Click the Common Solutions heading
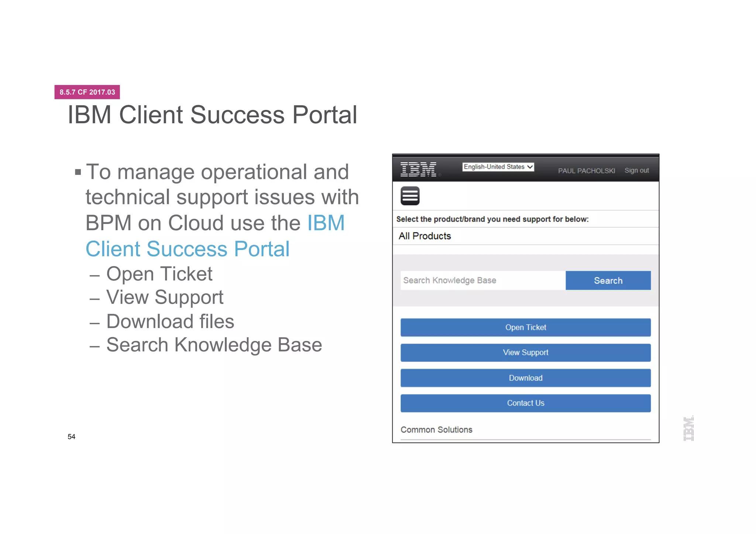Image resolution: width=756 pixels, height=534 pixels. 436,430
